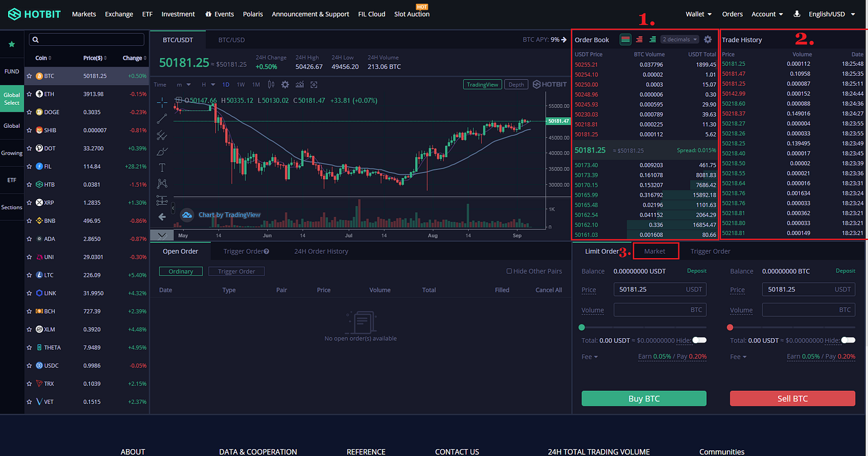Favorite DOGE with its star icon
This screenshot has width=868, height=456.
(x=29, y=112)
